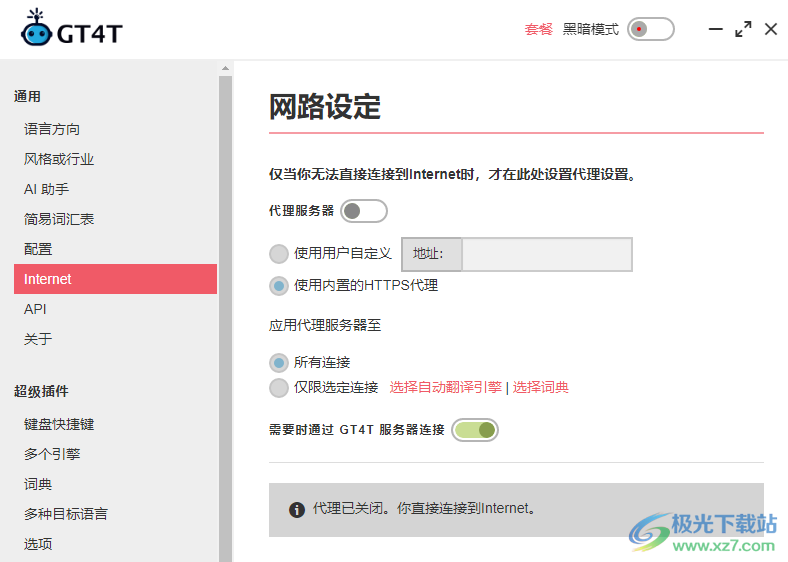Click the info icon in status banner

click(x=297, y=510)
